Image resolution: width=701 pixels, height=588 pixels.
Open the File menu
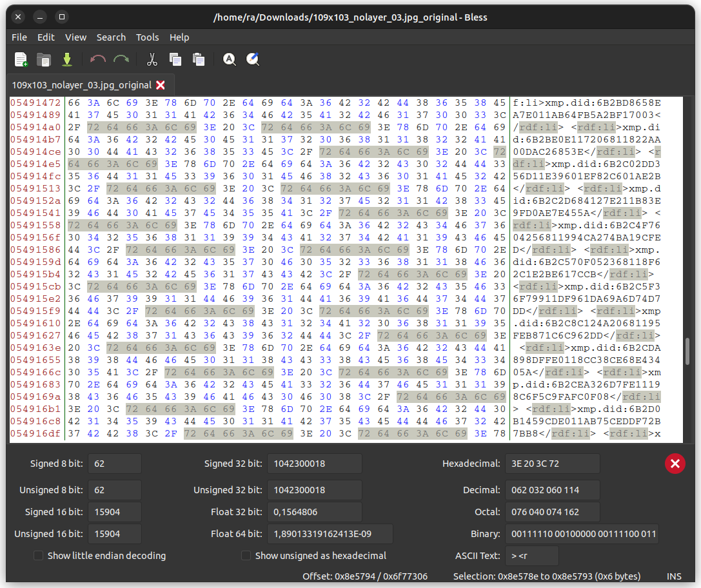click(x=19, y=37)
